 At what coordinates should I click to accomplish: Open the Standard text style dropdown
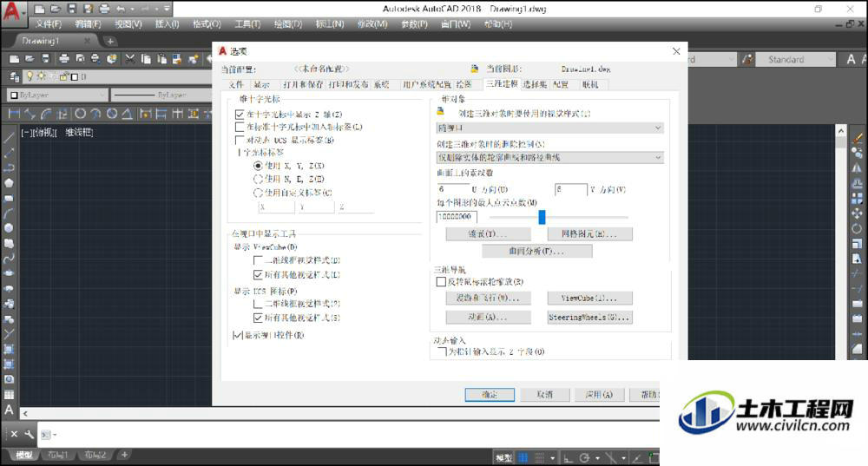coord(794,59)
